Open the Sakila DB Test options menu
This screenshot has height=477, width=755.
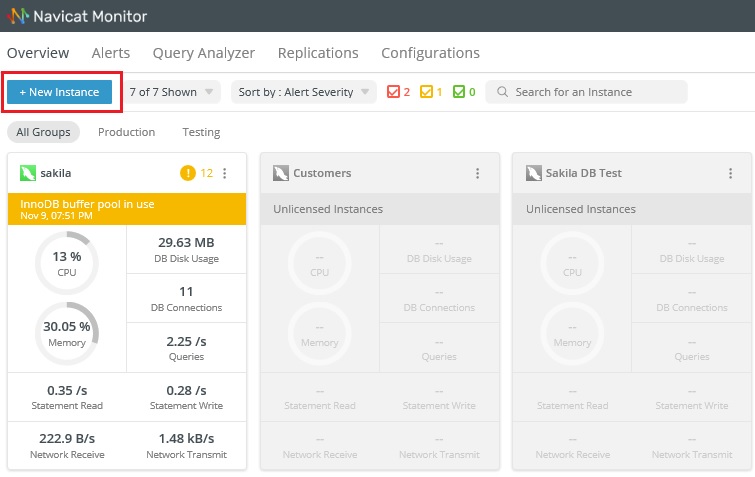click(x=730, y=173)
